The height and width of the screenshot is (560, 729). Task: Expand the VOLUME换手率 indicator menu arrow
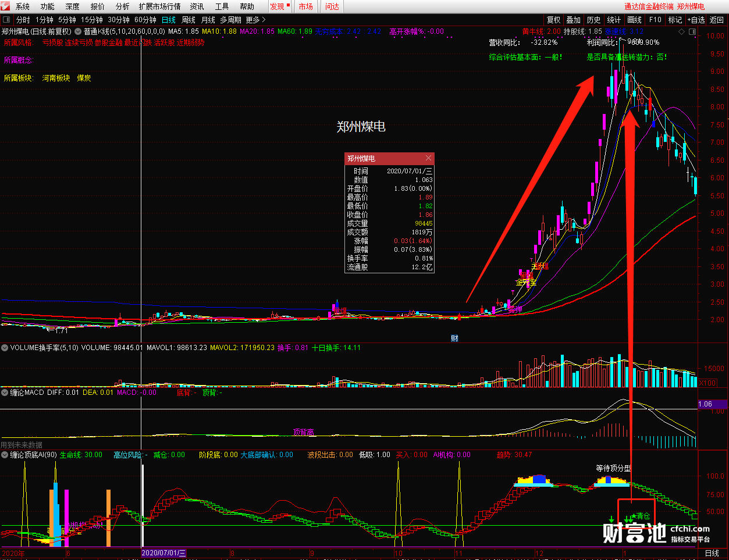pyautogui.click(x=5, y=348)
